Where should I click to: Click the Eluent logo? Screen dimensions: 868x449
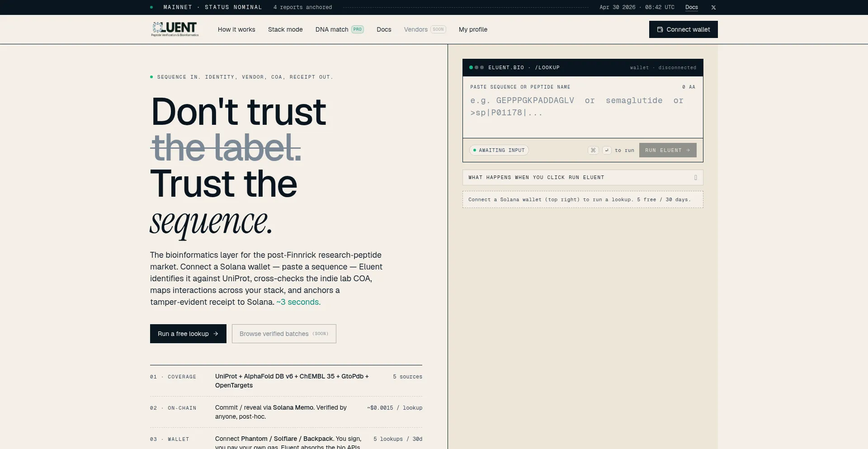(x=175, y=29)
